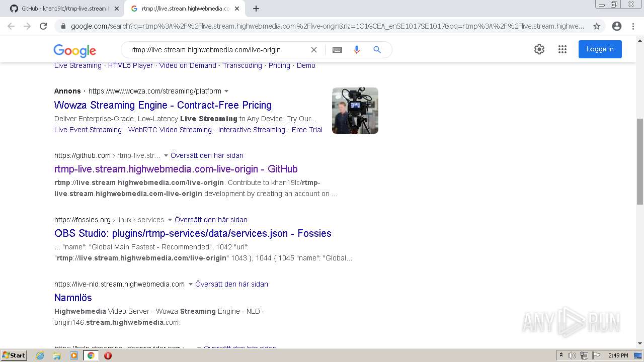The image size is (644, 362).
Task: Click the scrollbar down arrow
Action: (x=640, y=343)
